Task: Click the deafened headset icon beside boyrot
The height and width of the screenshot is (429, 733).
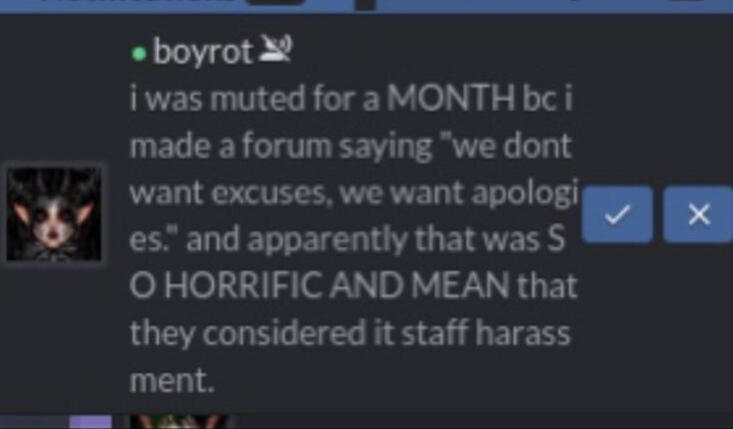Action: [x=275, y=49]
